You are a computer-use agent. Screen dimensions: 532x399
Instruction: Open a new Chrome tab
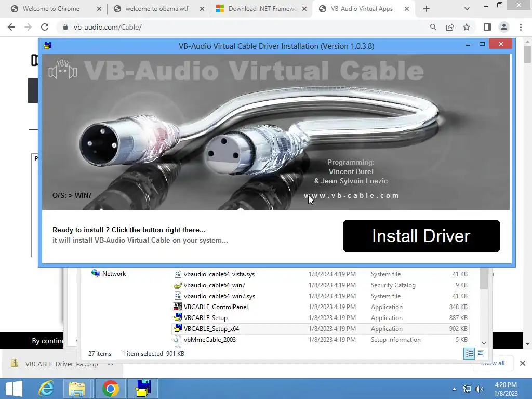(x=427, y=9)
